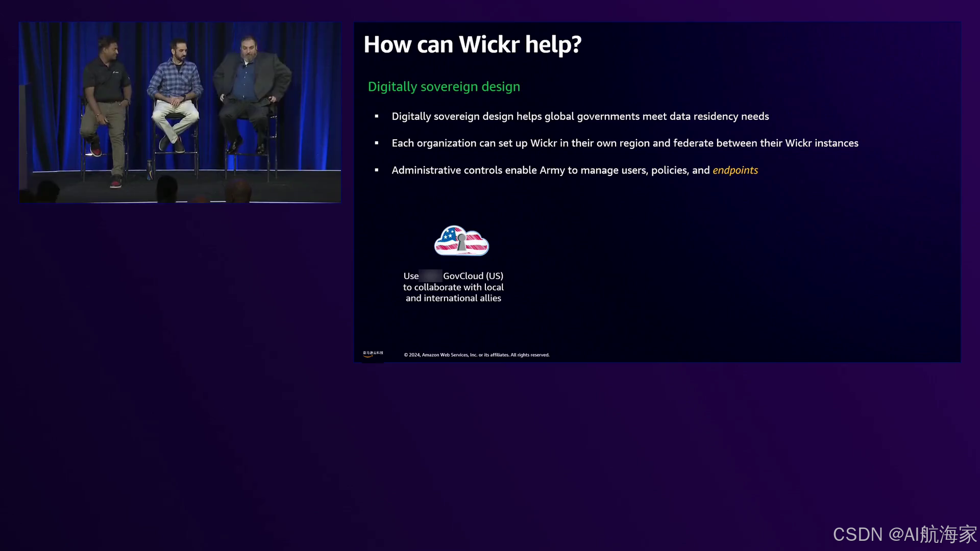Image resolution: width=980 pixels, height=551 pixels.
Task: Click the 'GovCloud (US)' caption text
Action: [473, 276]
